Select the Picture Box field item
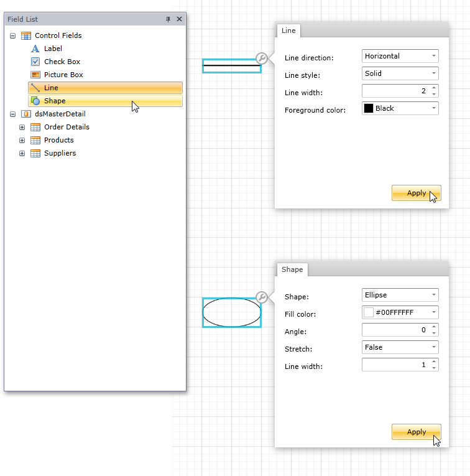Viewport: 470px width, 476px height. click(63, 75)
